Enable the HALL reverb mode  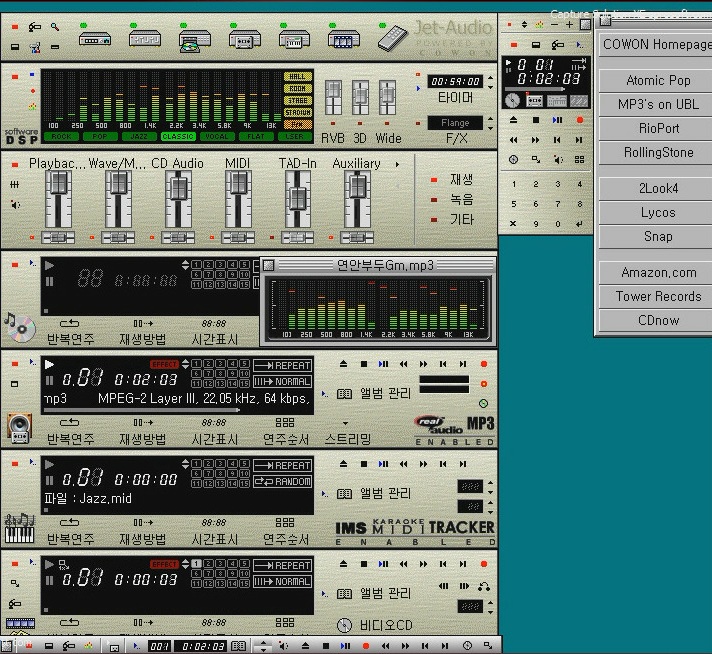click(298, 76)
